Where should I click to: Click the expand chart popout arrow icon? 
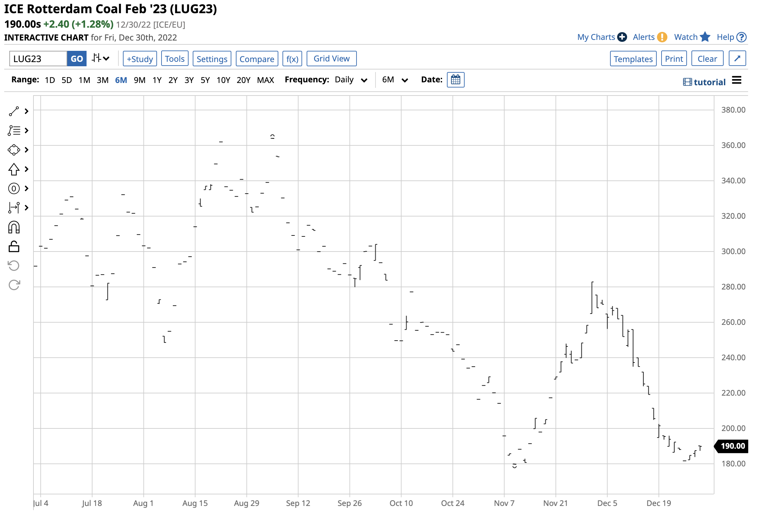click(738, 59)
